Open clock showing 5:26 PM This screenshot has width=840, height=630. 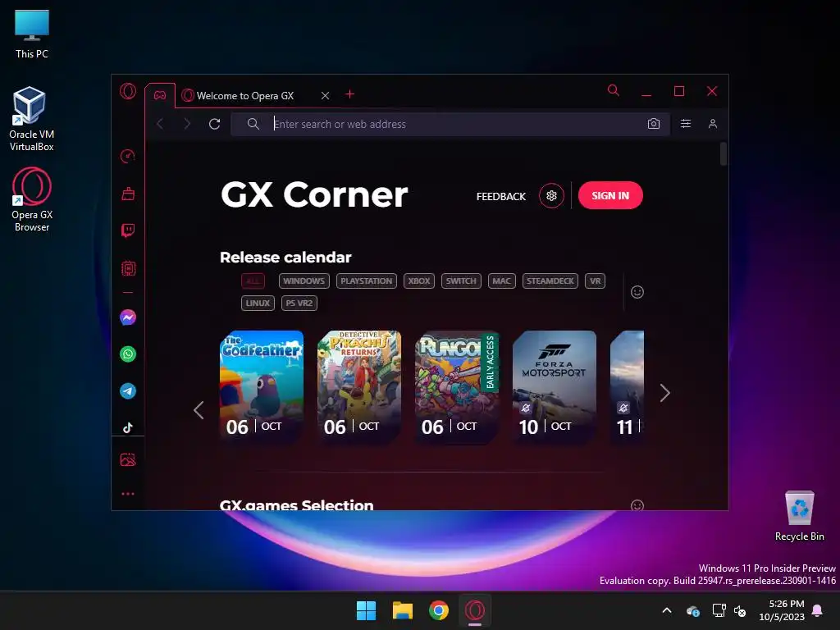(x=782, y=610)
